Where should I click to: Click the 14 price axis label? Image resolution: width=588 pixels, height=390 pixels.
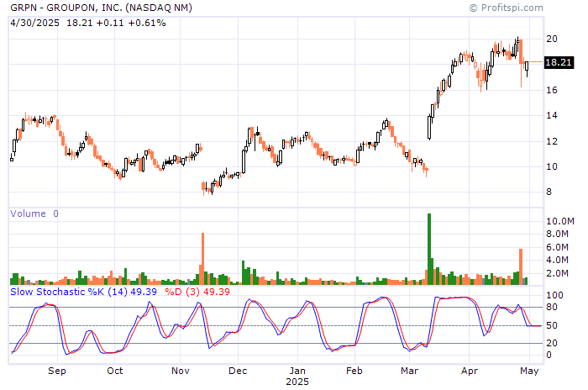(552, 116)
